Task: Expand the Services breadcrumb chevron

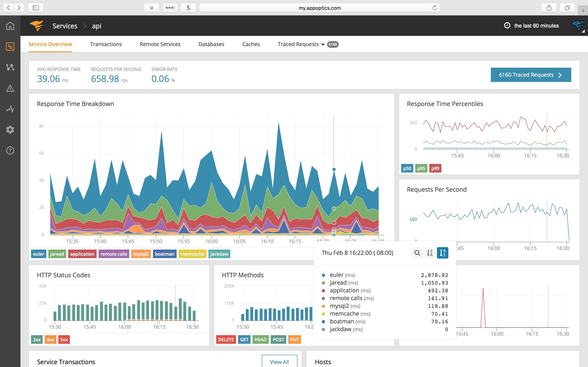Action: tap(85, 26)
